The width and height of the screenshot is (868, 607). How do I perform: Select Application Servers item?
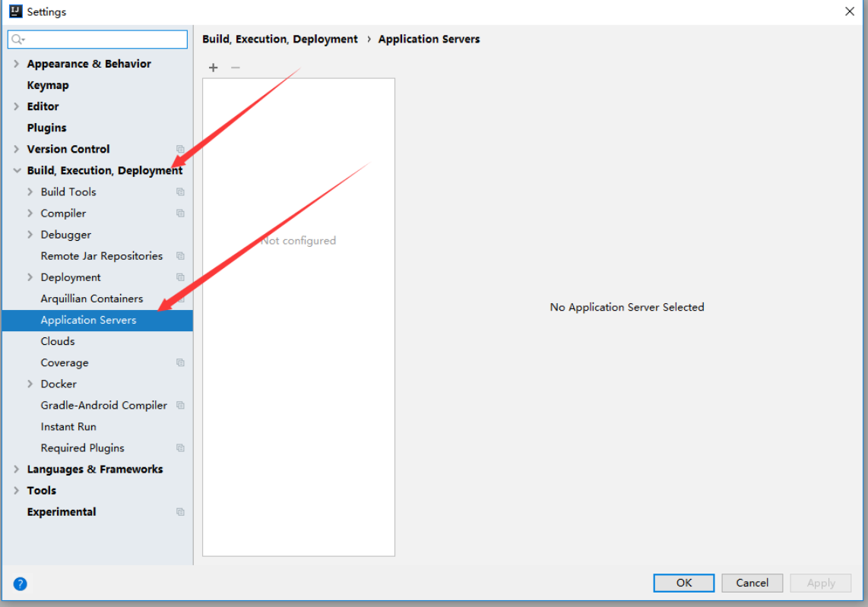click(97, 321)
